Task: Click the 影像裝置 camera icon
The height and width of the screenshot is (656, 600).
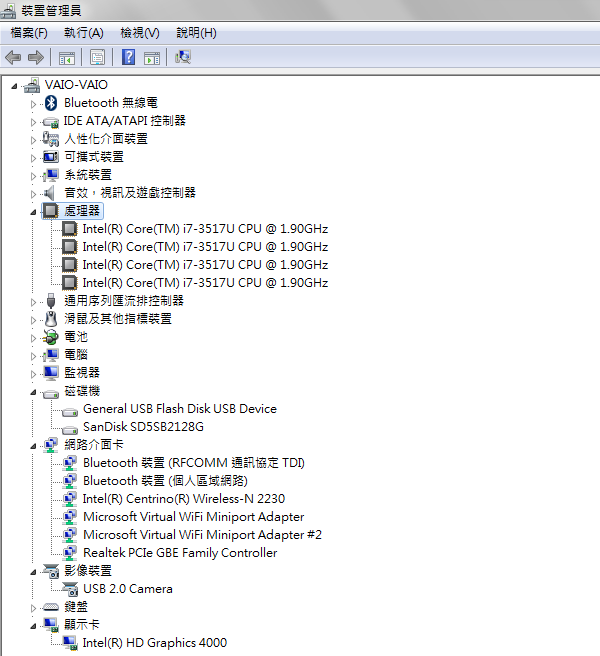Action: 51,571
